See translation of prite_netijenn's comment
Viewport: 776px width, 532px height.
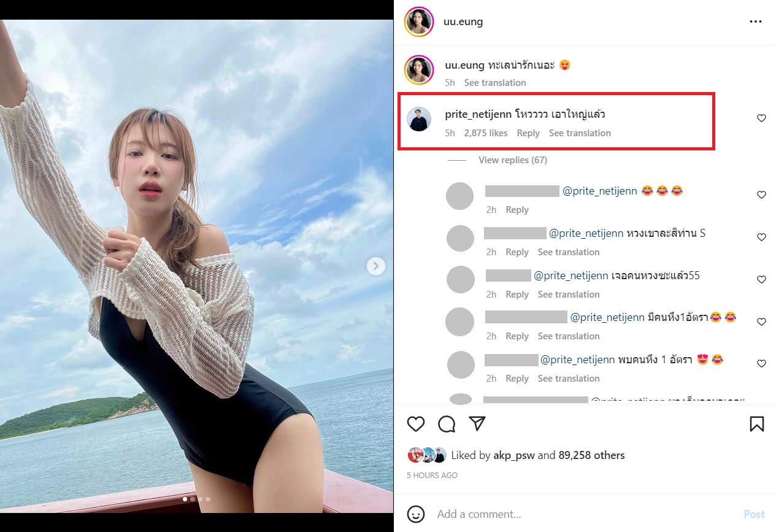(580, 133)
